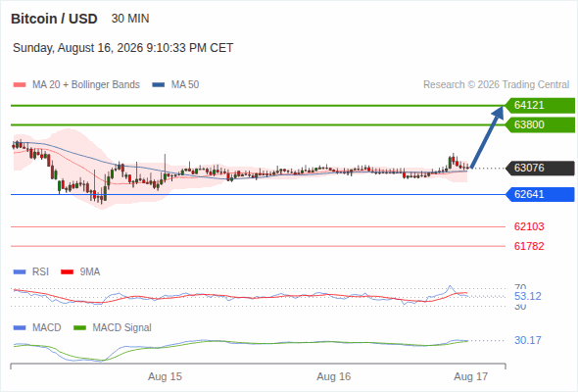Click the 63800 green resistance price tag

coord(540,125)
